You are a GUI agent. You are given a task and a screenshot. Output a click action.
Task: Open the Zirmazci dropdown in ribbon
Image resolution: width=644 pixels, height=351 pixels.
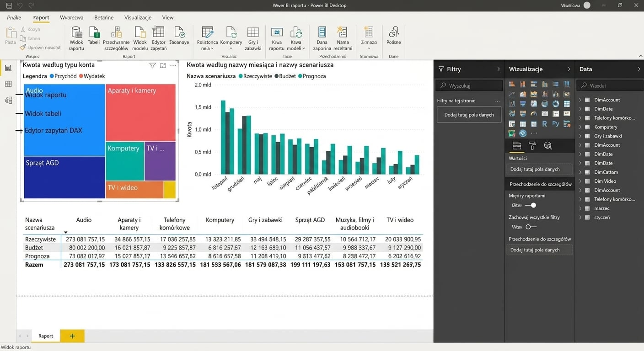(369, 38)
